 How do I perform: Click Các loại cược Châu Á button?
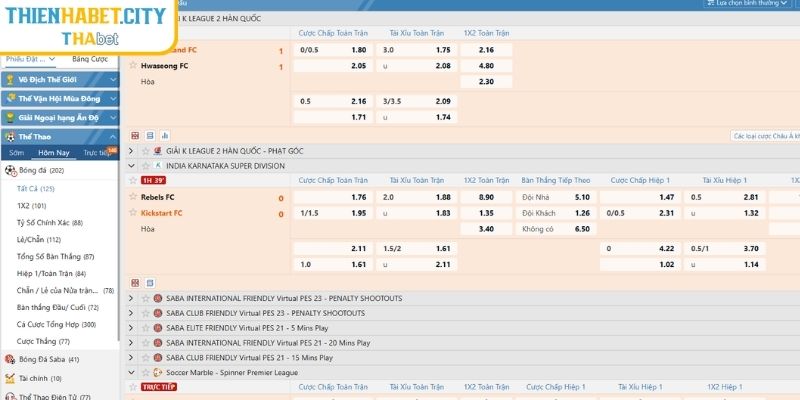point(765,136)
